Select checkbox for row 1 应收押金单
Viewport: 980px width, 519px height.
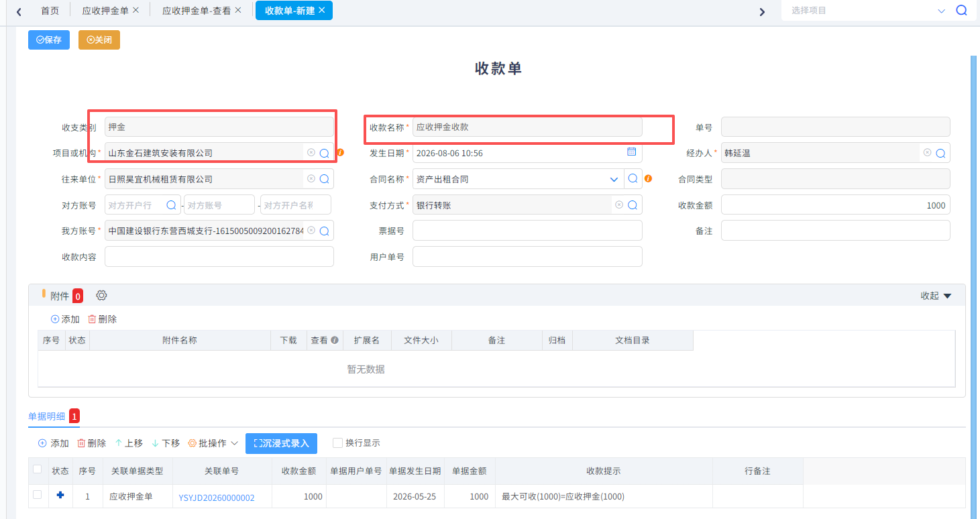click(38, 495)
